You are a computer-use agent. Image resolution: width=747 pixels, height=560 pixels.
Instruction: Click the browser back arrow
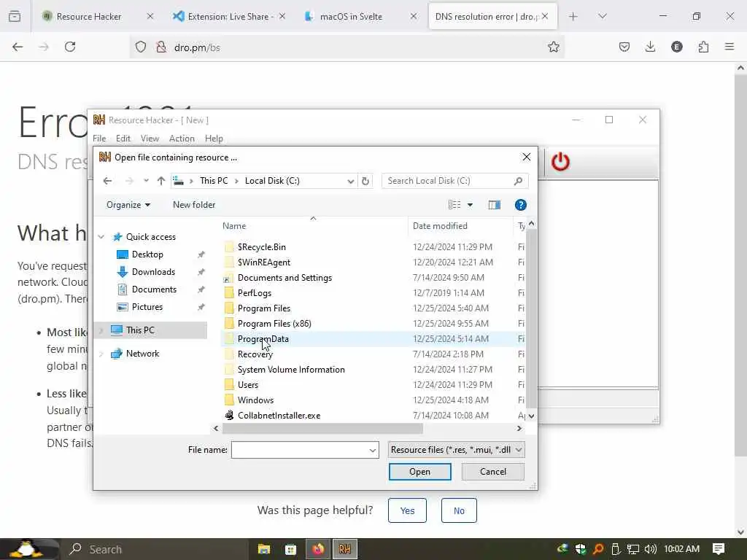(18, 47)
